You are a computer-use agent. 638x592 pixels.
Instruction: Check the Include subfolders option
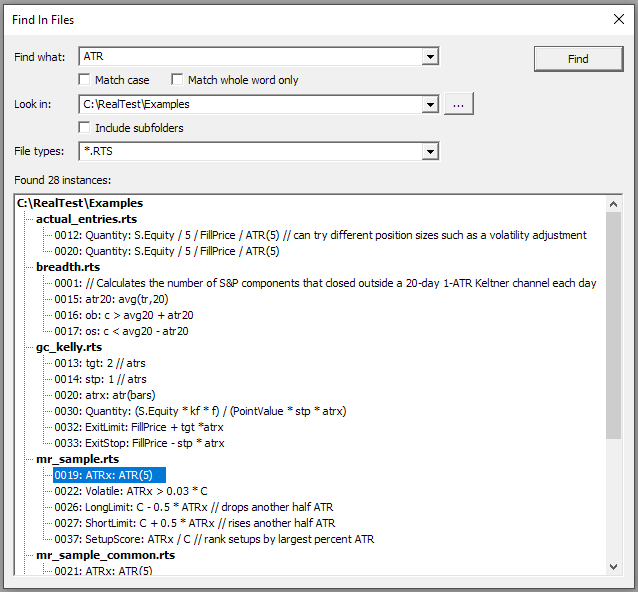pyautogui.click(x=85, y=128)
